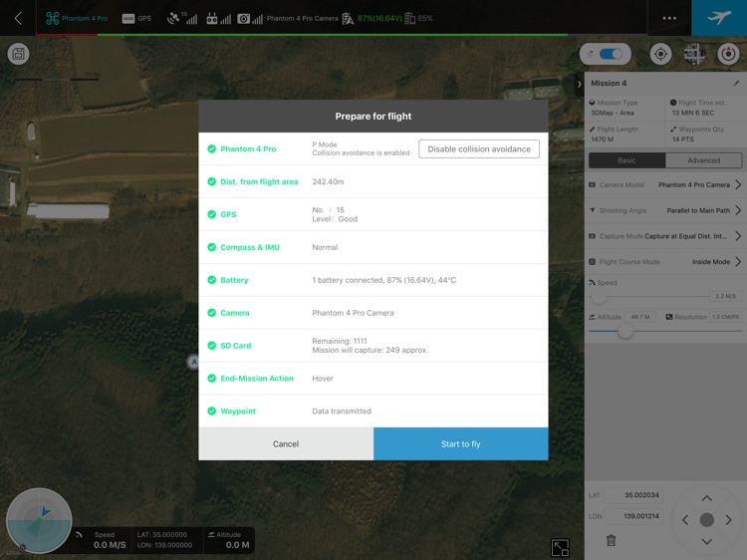Click Disable collision avoidance button

479,148
